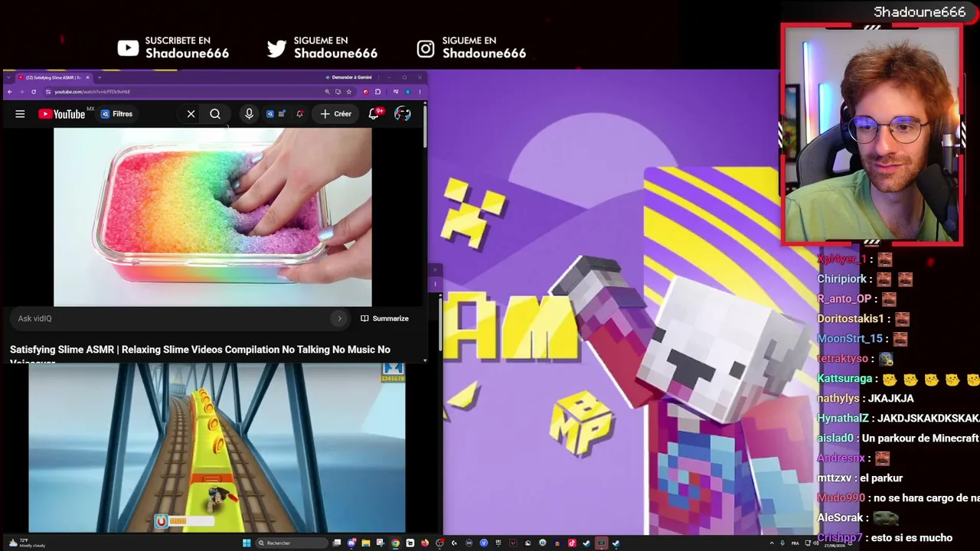
Task: Open a new browser tab
Action: [99, 77]
